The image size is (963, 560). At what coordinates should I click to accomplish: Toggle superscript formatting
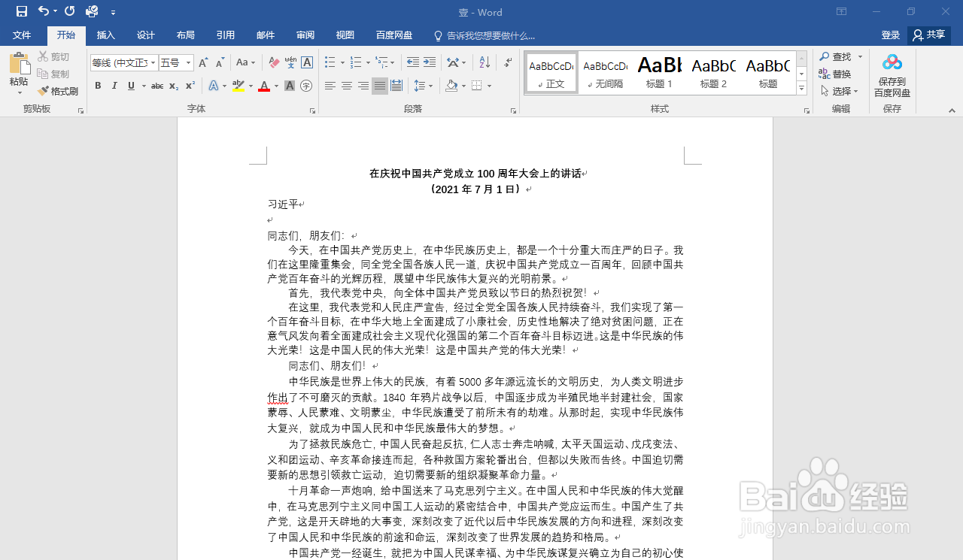click(x=190, y=86)
